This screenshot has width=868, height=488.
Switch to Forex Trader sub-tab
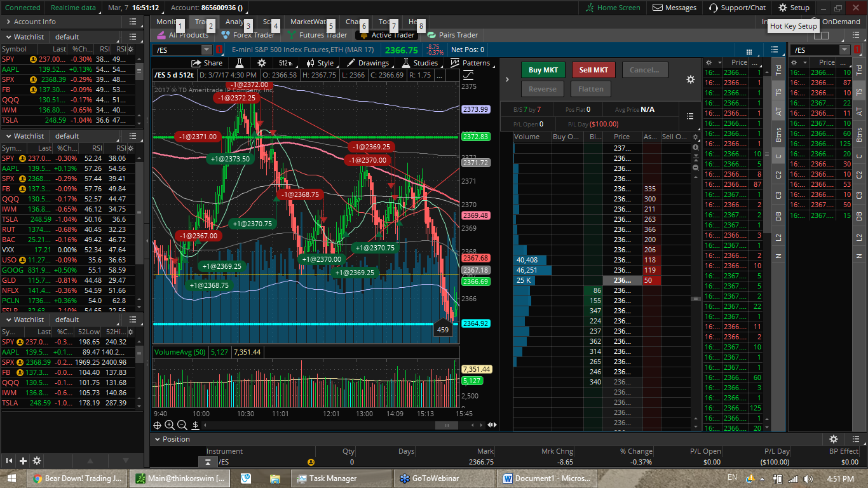click(248, 35)
